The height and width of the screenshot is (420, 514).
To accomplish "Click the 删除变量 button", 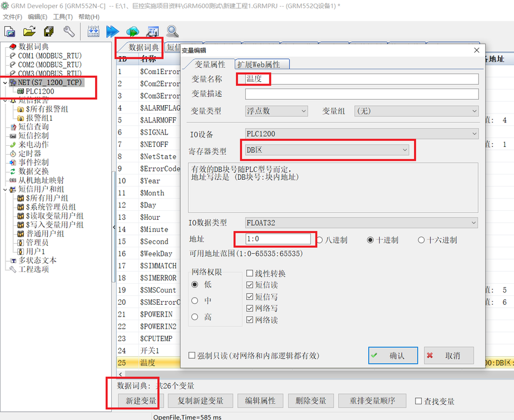I will pos(311,401).
